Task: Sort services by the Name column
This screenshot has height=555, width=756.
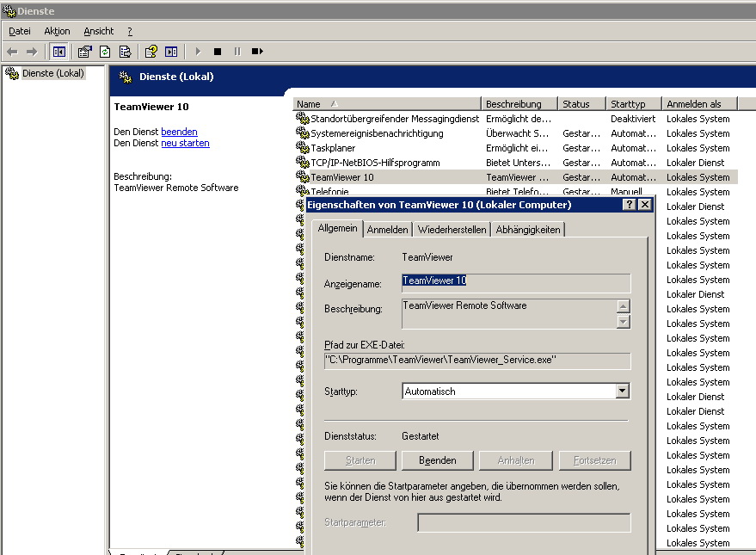Action: tap(387, 103)
